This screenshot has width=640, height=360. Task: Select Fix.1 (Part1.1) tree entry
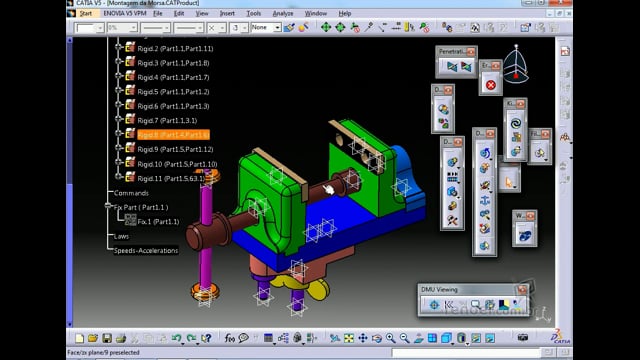coord(158,222)
